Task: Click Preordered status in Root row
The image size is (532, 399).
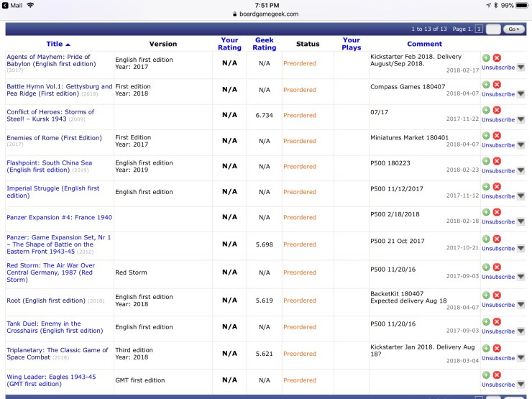Action: click(x=300, y=301)
